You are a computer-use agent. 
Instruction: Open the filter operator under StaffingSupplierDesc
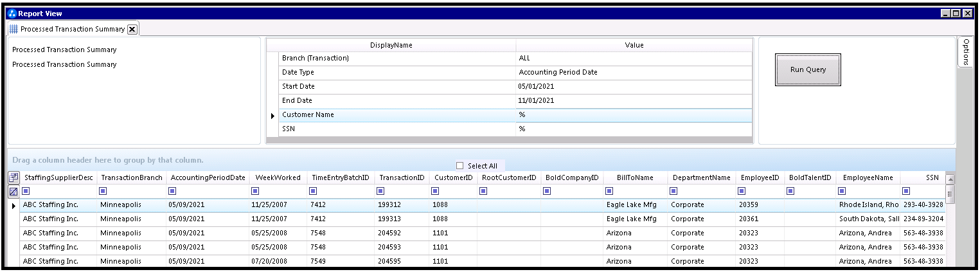pyautogui.click(x=26, y=191)
